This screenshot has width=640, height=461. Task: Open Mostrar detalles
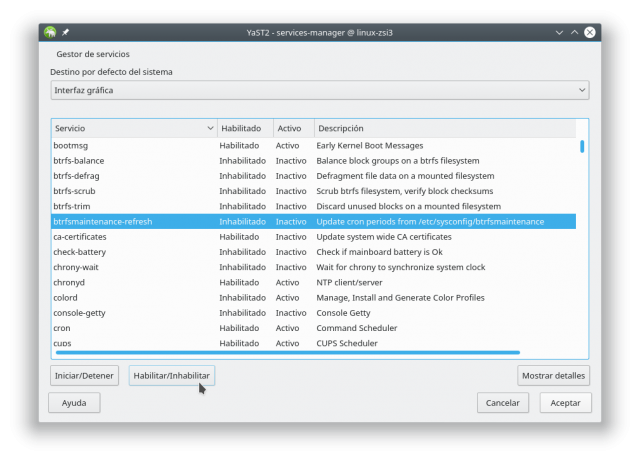pyautogui.click(x=553, y=376)
